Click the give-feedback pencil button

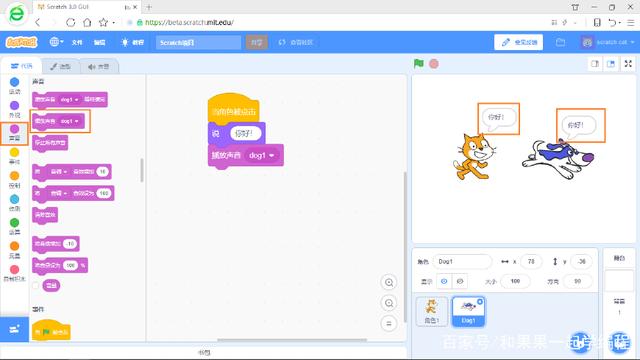[518, 42]
